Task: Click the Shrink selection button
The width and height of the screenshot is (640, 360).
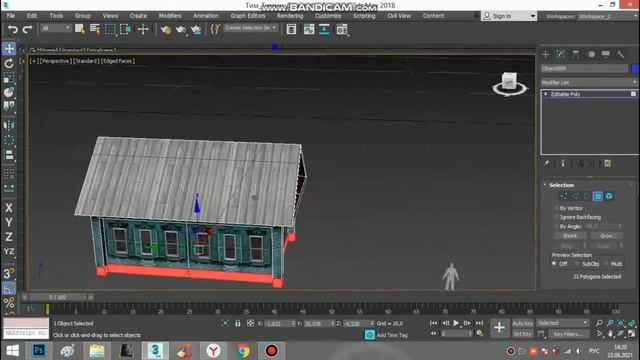Action: point(570,236)
